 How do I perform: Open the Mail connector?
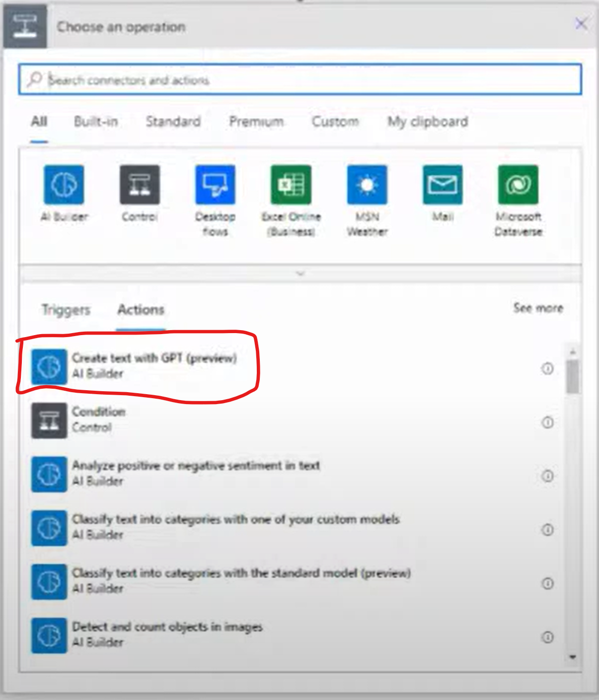pyautogui.click(x=443, y=185)
